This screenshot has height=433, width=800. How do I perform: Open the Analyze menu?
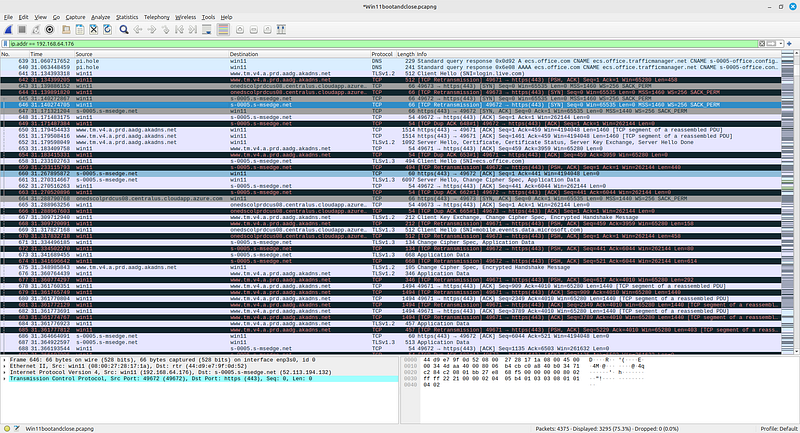pyautogui.click(x=101, y=17)
